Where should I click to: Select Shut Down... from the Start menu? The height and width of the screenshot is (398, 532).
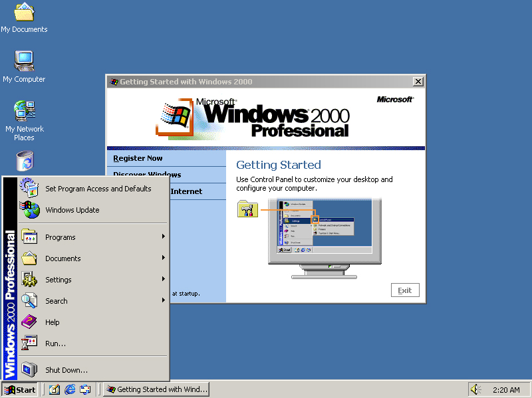93,370
